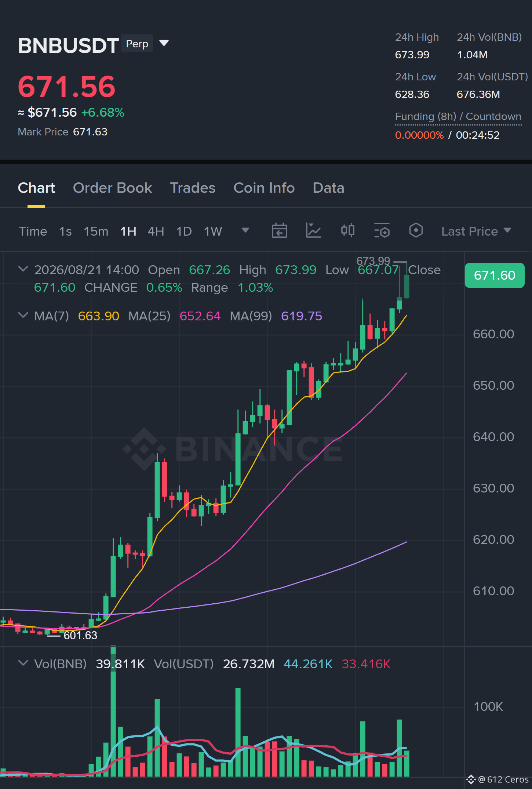Click the Open value 667.26
Viewport: 532px width, 789px height.
pos(209,270)
